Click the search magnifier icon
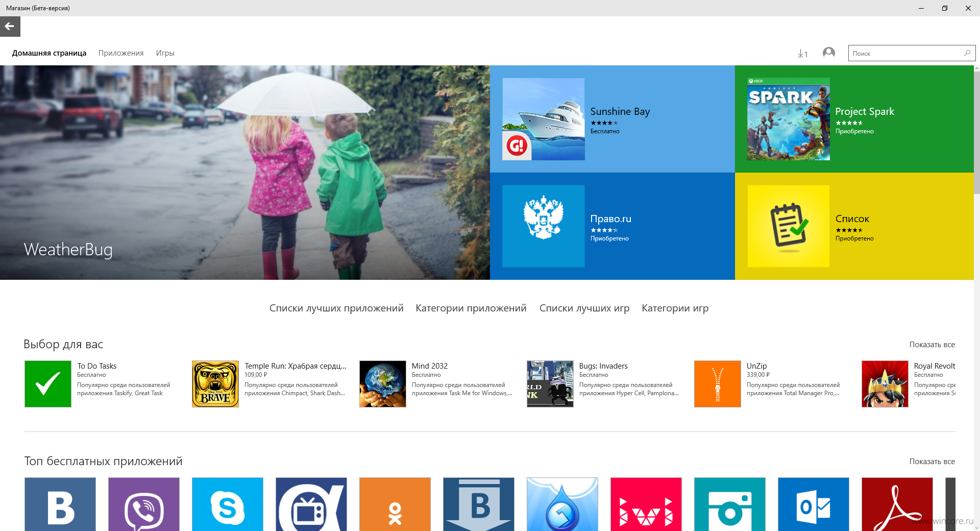The height and width of the screenshot is (531, 980). point(967,53)
